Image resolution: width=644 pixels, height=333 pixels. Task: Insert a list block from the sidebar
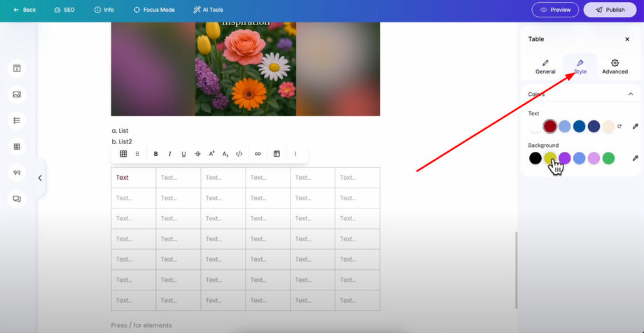click(17, 120)
